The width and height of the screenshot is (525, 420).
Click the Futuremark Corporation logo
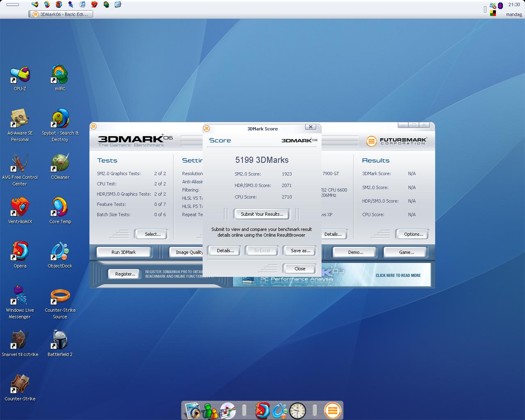click(396, 141)
